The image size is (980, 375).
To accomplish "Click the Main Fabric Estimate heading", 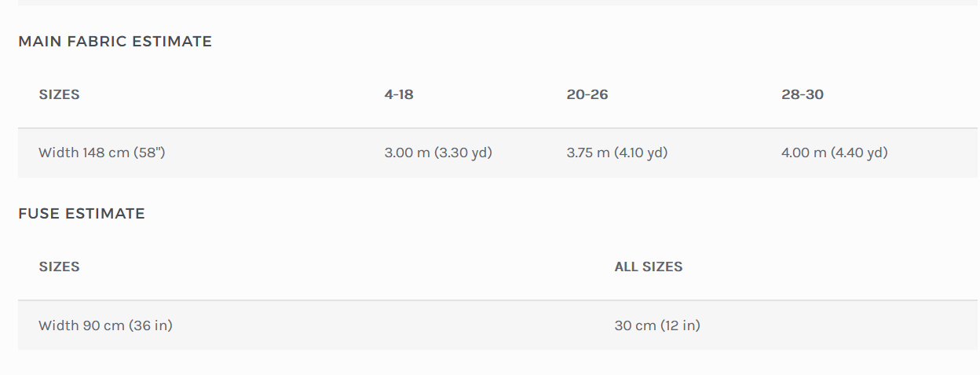I will point(115,42).
